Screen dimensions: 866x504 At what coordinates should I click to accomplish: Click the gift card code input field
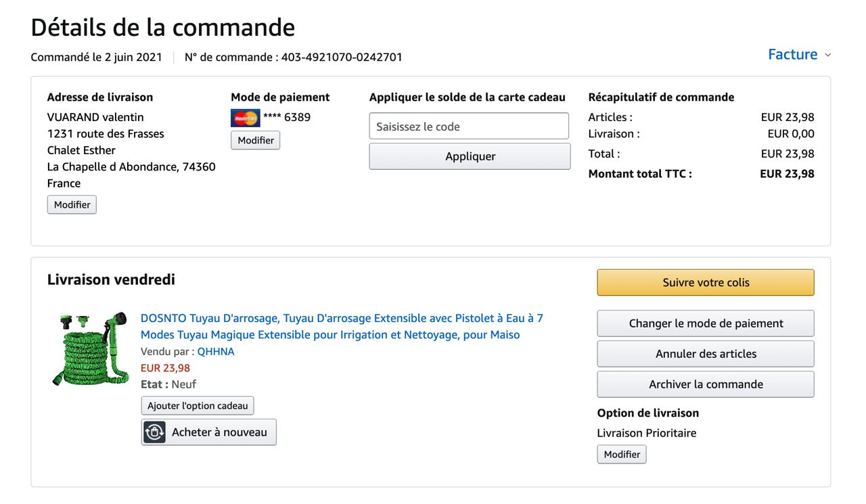click(469, 127)
